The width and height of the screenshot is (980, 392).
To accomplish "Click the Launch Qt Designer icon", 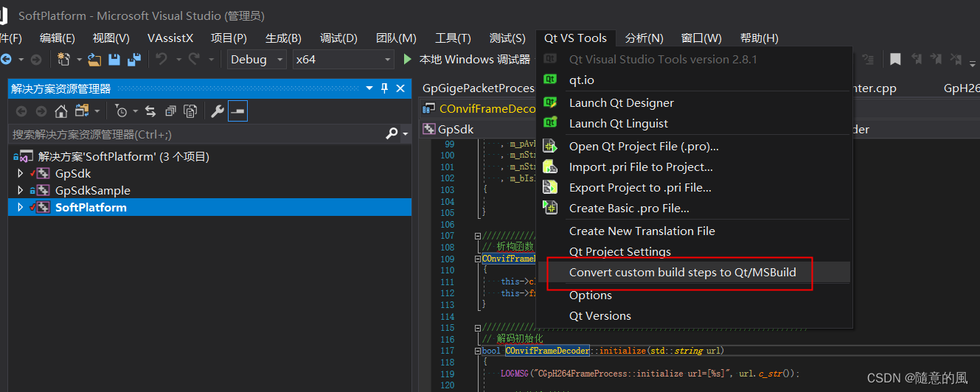I will coord(550,102).
